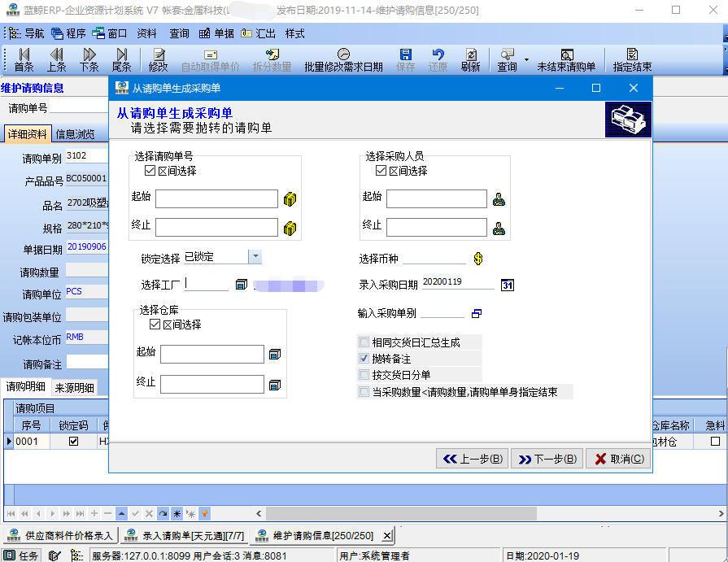Go to 首条 first record
Viewport: 728px width, 562px height.
[24, 60]
